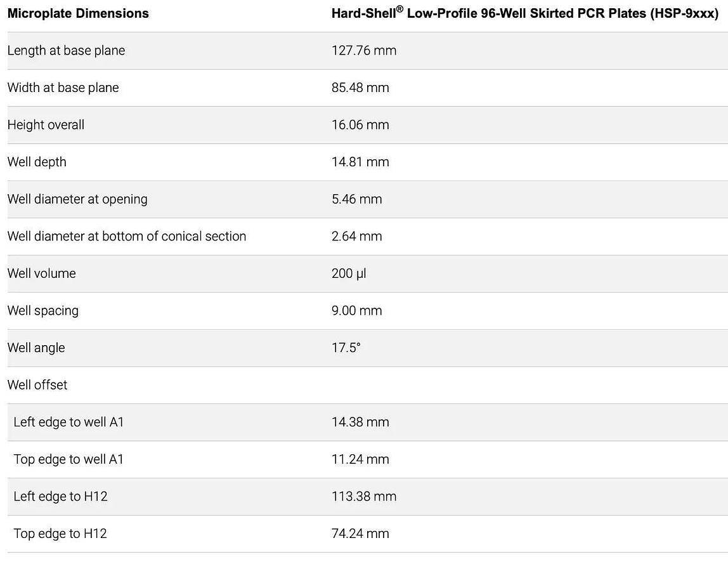
Task: Click the 200 µl well volume value
Action: [x=349, y=273]
